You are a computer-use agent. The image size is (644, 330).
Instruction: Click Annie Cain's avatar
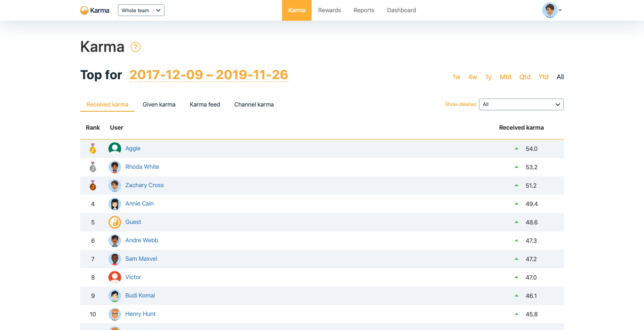[x=115, y=204]
